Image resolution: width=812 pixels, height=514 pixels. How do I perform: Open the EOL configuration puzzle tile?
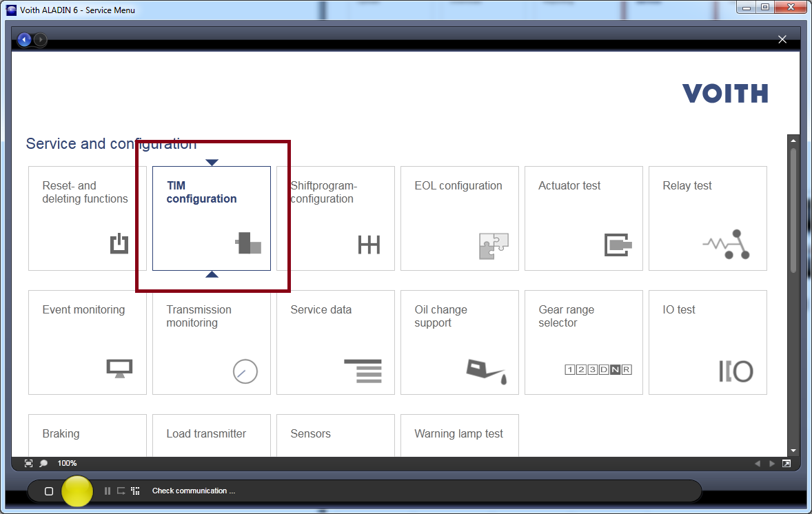(459, 218)
